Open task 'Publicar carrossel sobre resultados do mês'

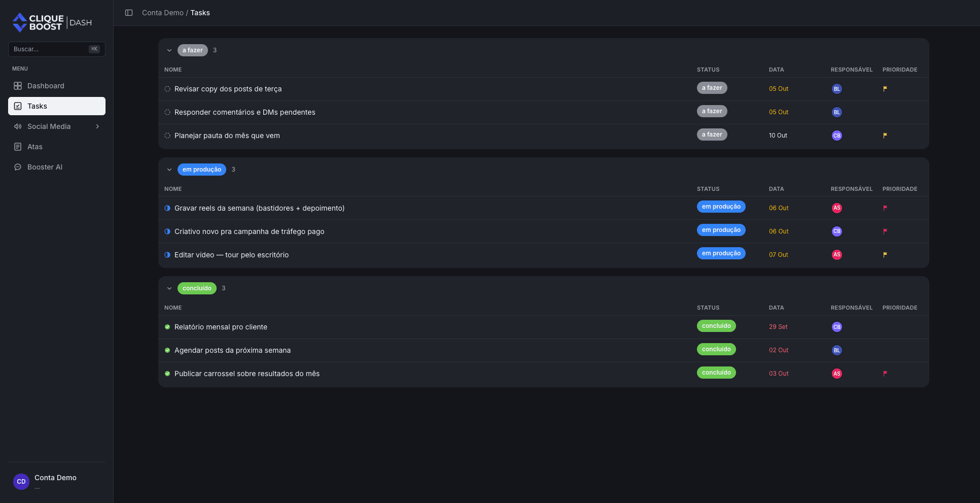click(x=247, y=374)
